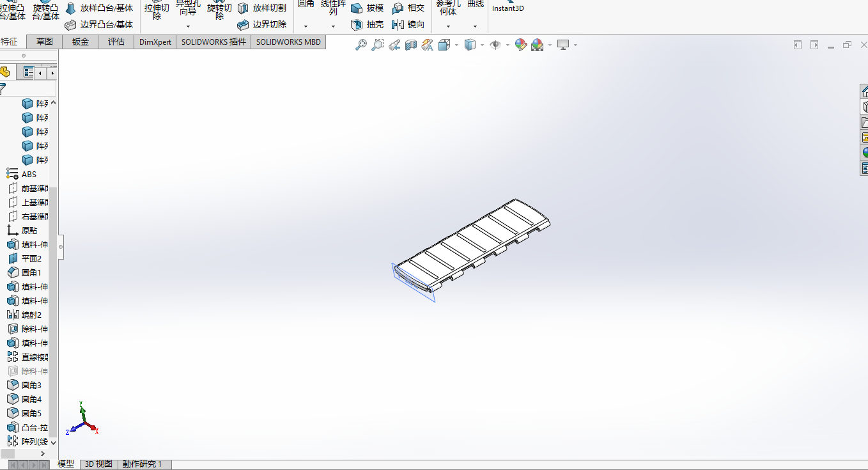The image size is (868, 470).
Task: Open the DimXpert tab
Action: coord(155,42)
